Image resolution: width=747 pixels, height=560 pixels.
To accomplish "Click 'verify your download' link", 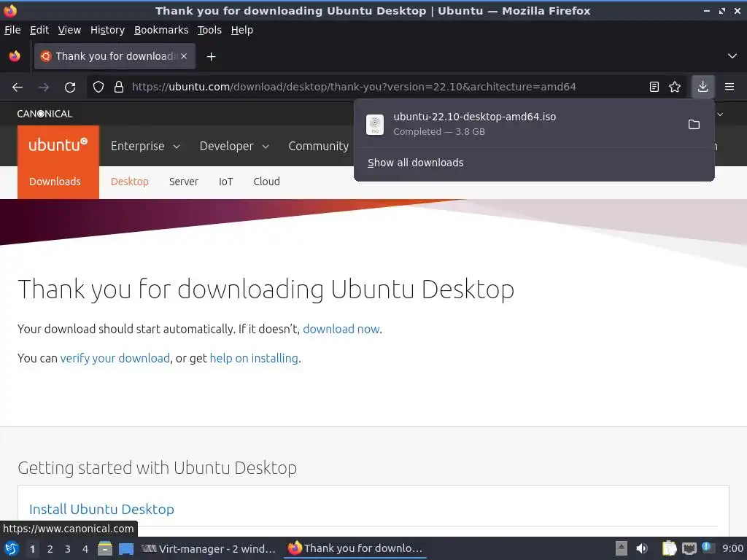I will click(x=115, y=358).
